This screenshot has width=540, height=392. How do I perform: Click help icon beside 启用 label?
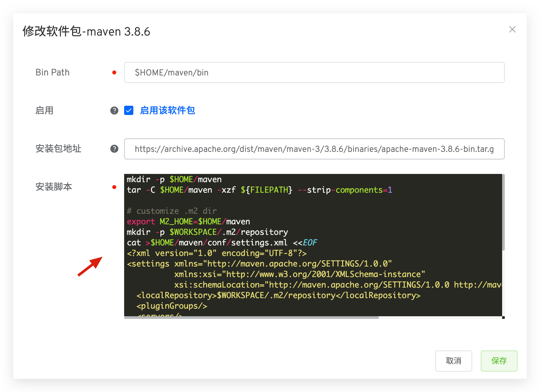114,111
